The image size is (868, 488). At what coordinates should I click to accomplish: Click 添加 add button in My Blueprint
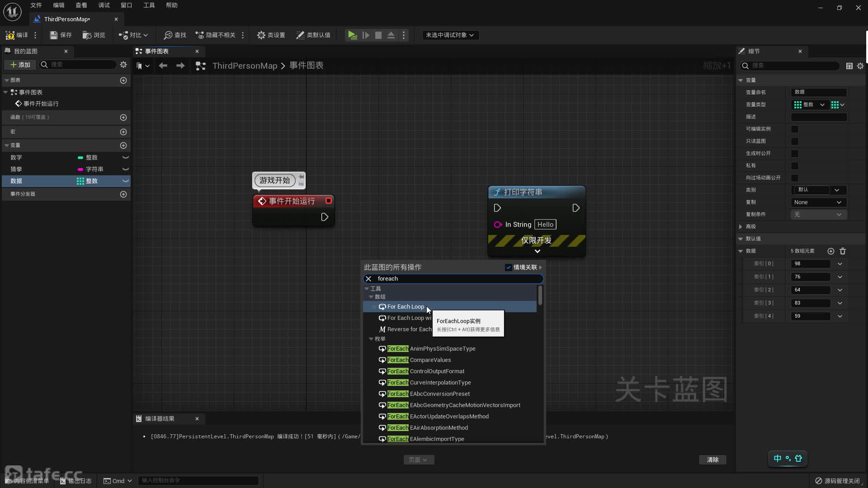(20, 65)
